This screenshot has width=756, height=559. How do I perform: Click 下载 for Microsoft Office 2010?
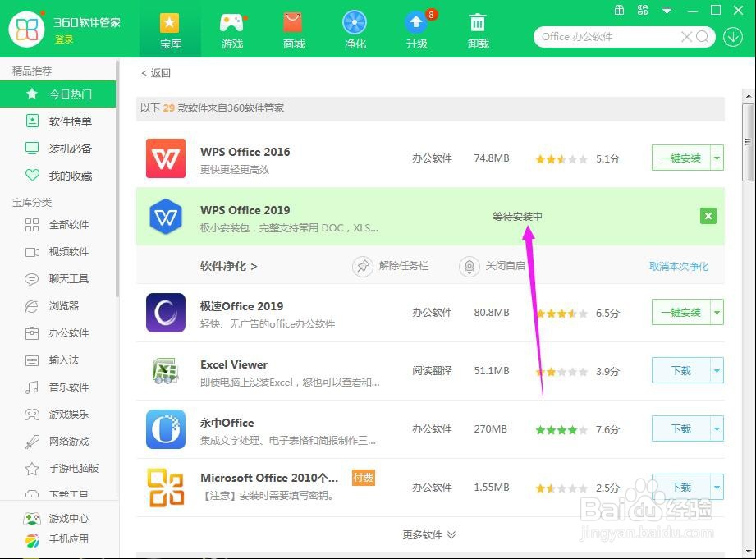point(680,487)
